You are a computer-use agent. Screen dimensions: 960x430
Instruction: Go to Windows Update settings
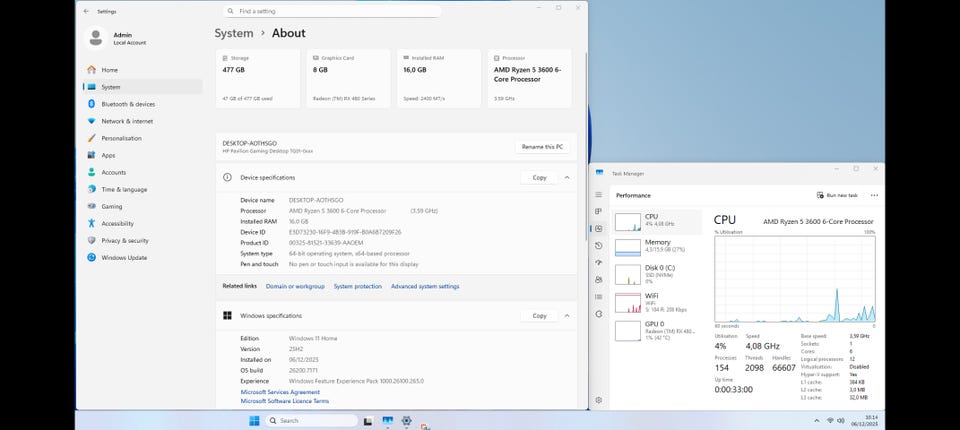pos(123,257)
